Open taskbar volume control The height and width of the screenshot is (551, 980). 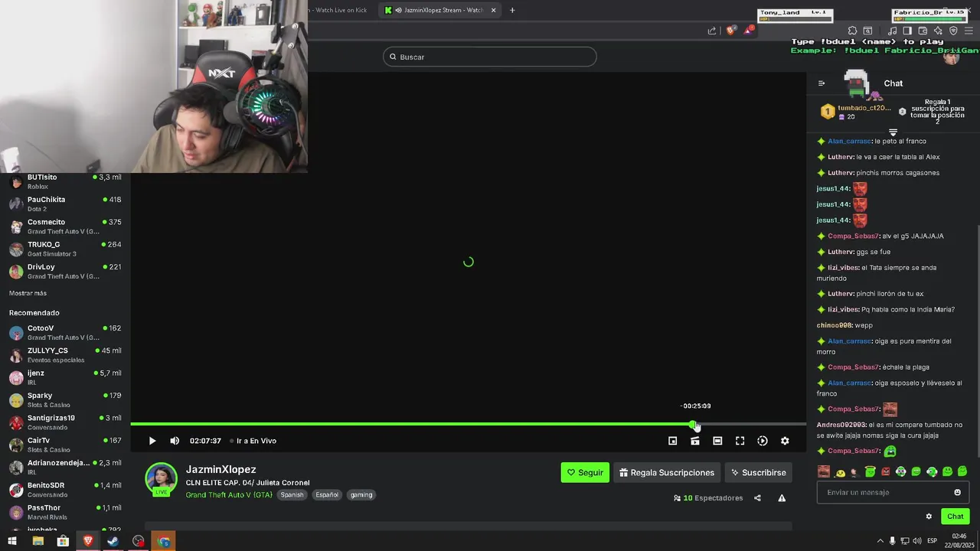917,541
